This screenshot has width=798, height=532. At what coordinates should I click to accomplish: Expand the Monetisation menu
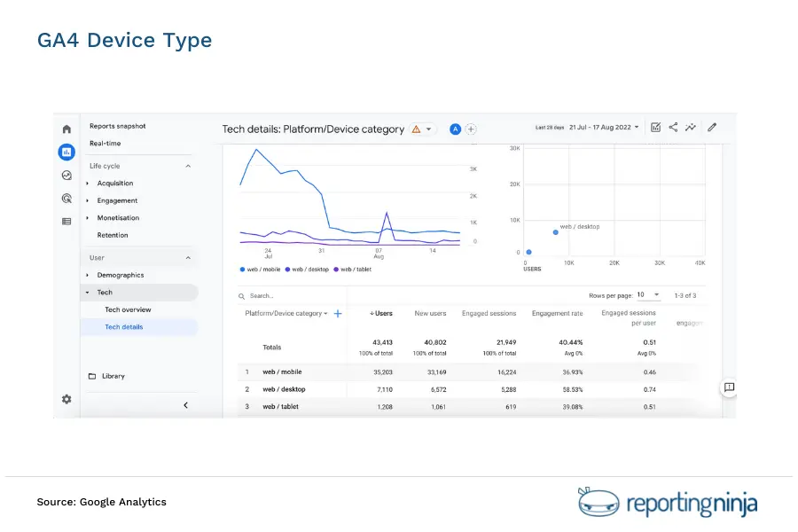tap(88, 218)
